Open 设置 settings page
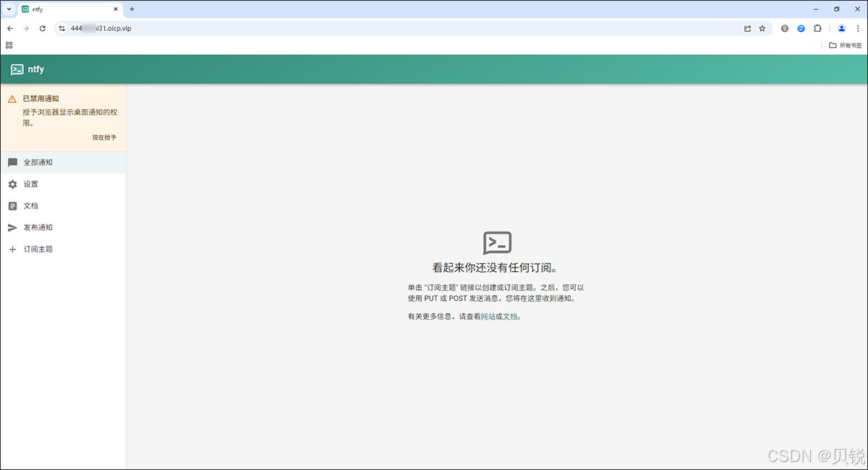Viewport: 868px width, 470px height. tap(63, 184)
